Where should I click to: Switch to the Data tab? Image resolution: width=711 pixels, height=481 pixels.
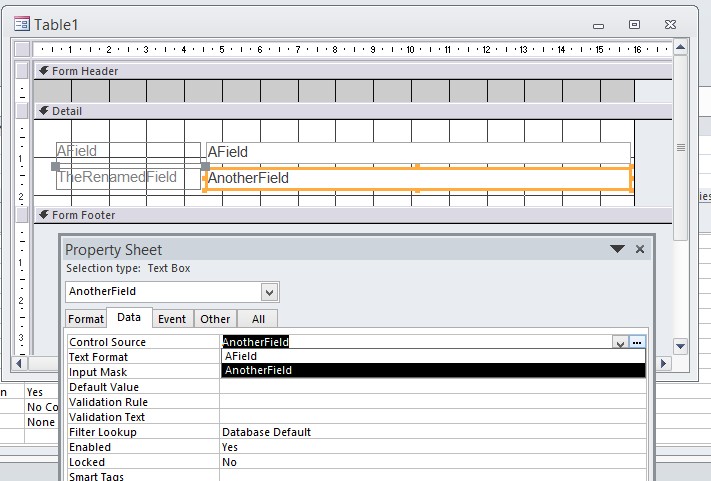click(x=129, y=317)
